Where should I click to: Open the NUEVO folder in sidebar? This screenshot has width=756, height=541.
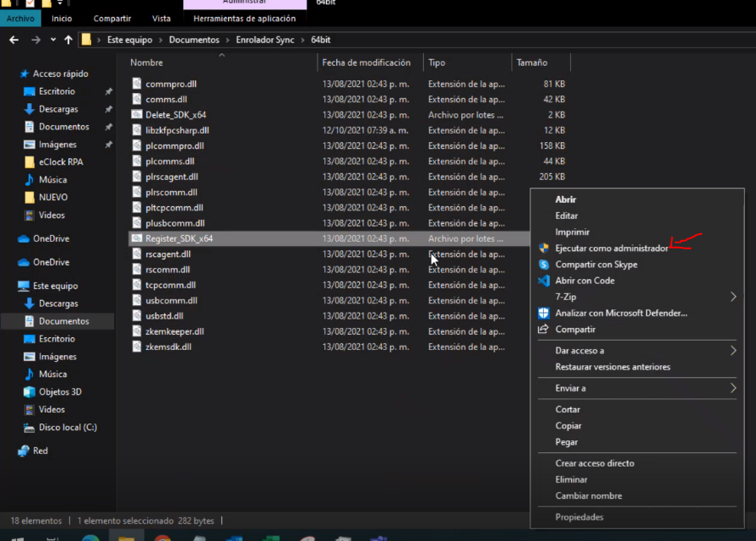[x=53, y=198]
